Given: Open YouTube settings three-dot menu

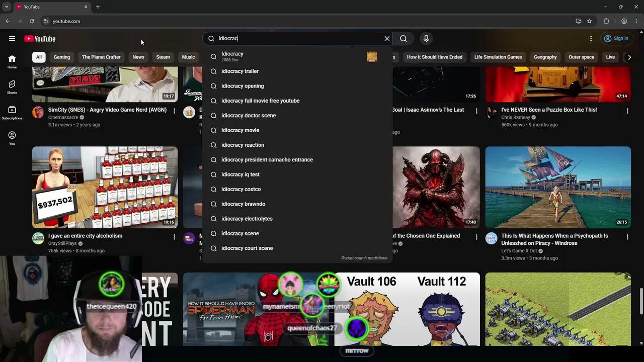Looking at the screenshot, I should coord(591,39).
